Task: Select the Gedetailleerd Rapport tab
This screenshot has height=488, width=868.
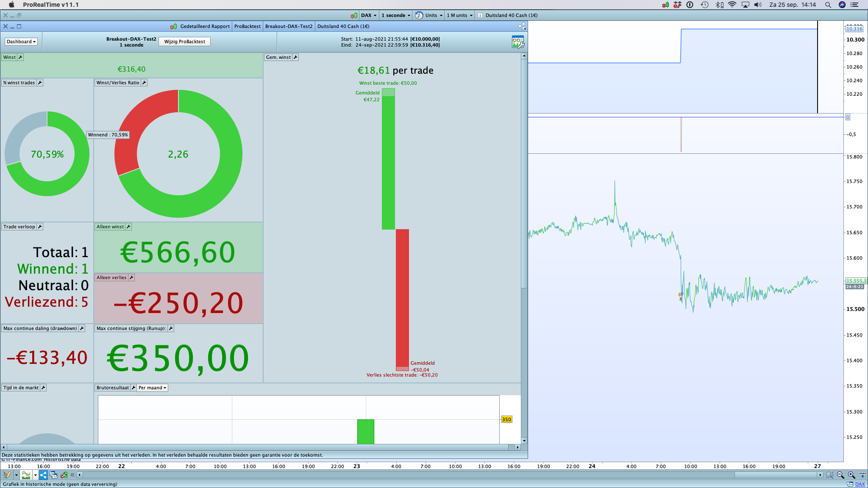Action: click(205, 26)
